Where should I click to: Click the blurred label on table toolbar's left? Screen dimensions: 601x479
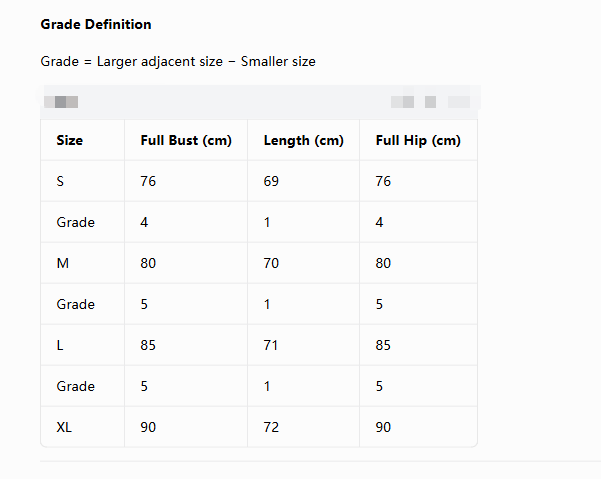click(x=61, y=102)
